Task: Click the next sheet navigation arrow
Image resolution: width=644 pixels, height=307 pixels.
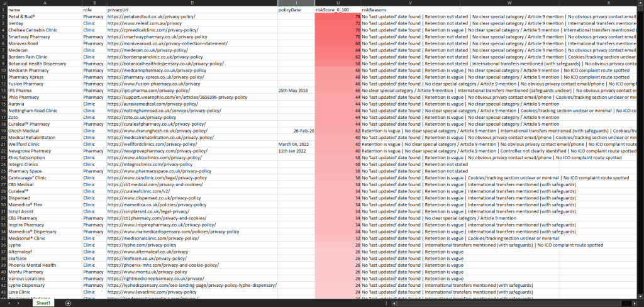Action: [19, 303]
